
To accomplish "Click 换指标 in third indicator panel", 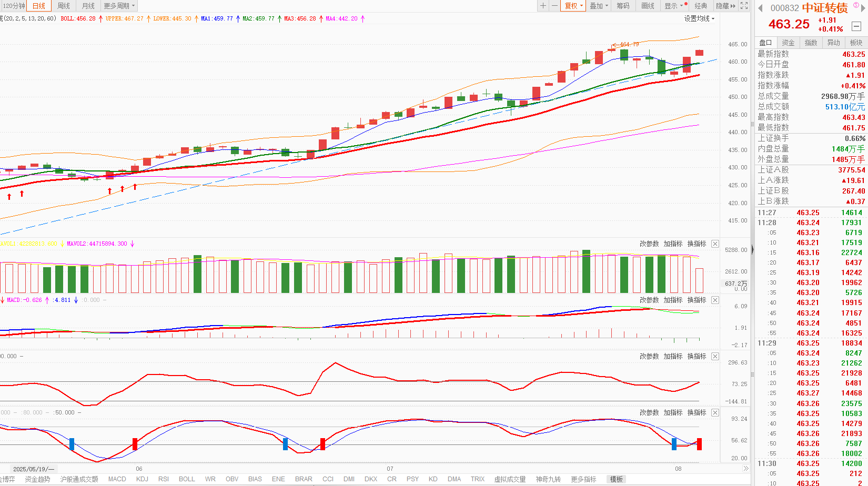I will point(697,356).
